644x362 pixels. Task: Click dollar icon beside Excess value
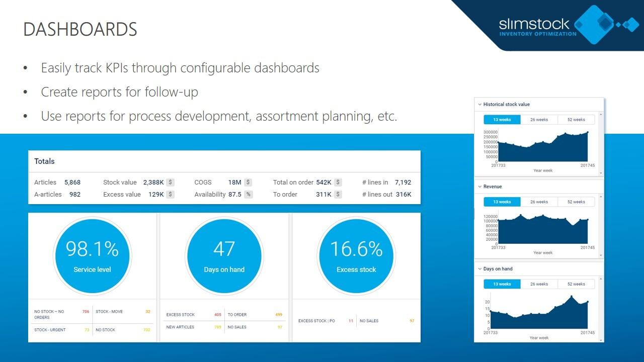(171, 195)
